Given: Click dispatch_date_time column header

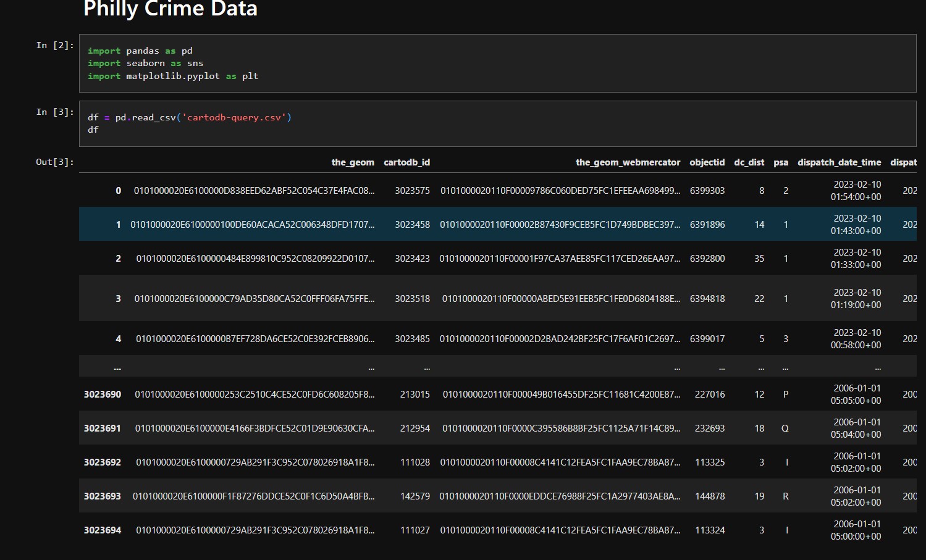Looking at the screenshot, I should click(x=839, y=162).
